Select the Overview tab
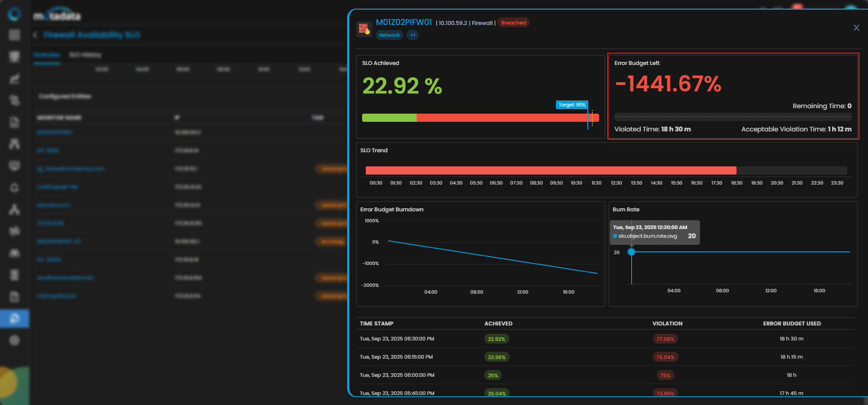This screenshot has height=405, width=868. 46,55
